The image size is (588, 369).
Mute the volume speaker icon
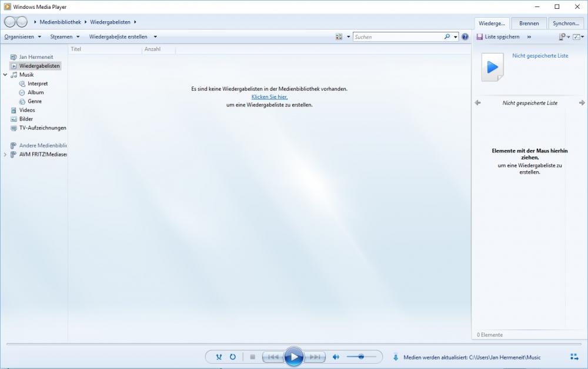click(336, 357)
